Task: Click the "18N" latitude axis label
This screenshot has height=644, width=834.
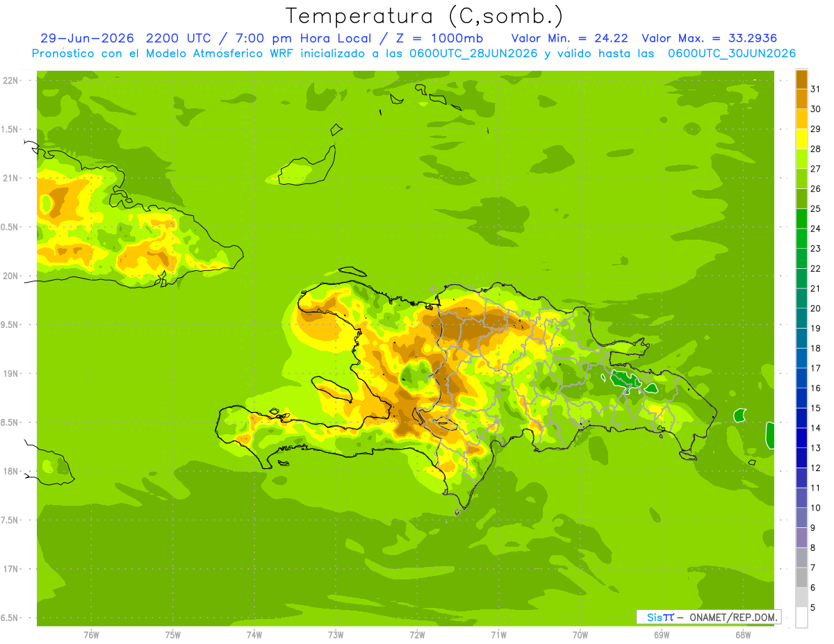Action: pyautogui.click(x=12, y=472)
